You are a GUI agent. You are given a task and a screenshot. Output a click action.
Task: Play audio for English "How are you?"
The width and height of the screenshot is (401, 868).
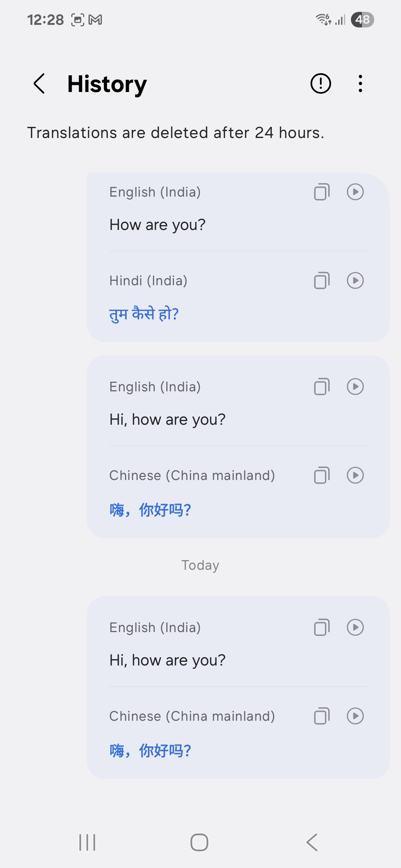click(x=355, y=192)
